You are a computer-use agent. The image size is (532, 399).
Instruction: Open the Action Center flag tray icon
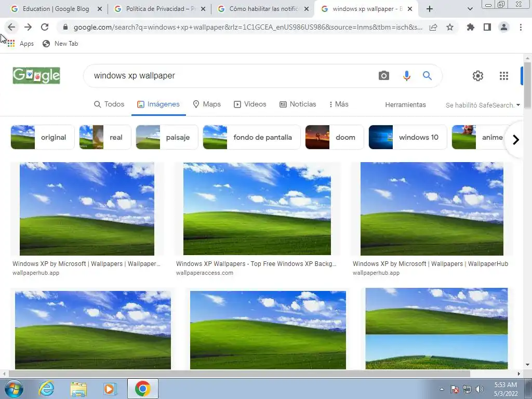(x=455, y=389)
